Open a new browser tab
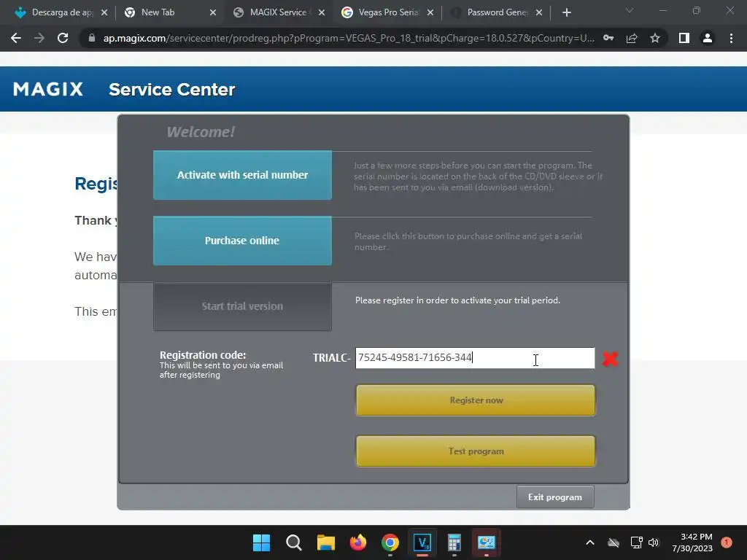This screenshot has width=747, height=560. point(566,12)
